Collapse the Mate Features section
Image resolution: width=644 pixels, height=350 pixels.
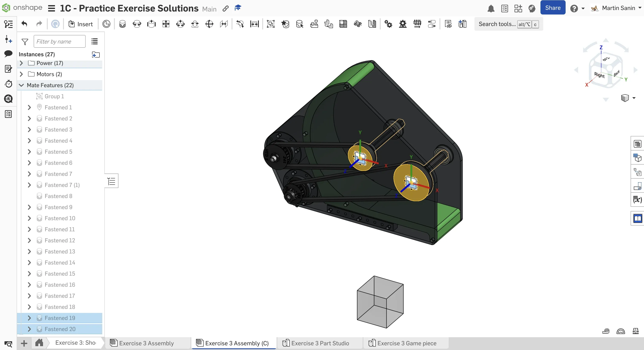(21, 85)
